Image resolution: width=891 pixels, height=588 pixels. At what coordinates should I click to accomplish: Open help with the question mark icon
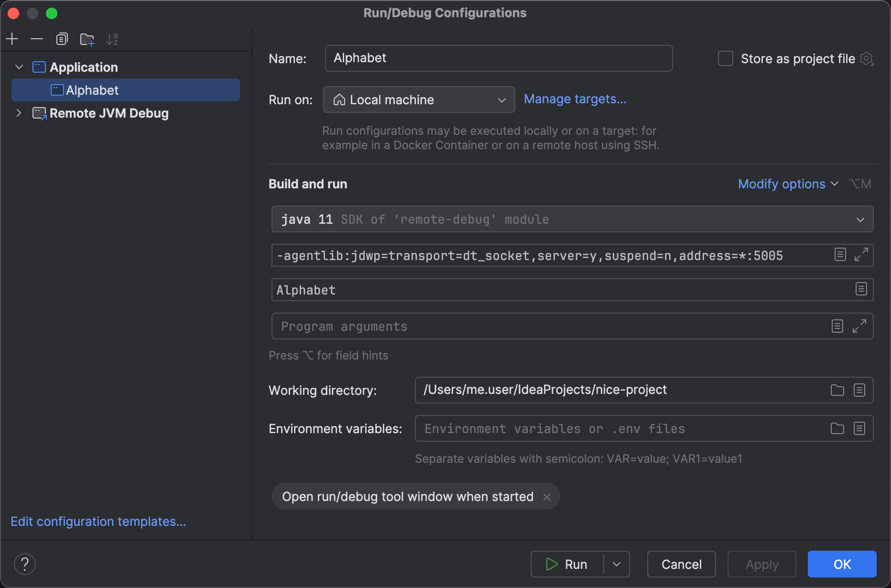pyautogui.click(x=25, y=564)
